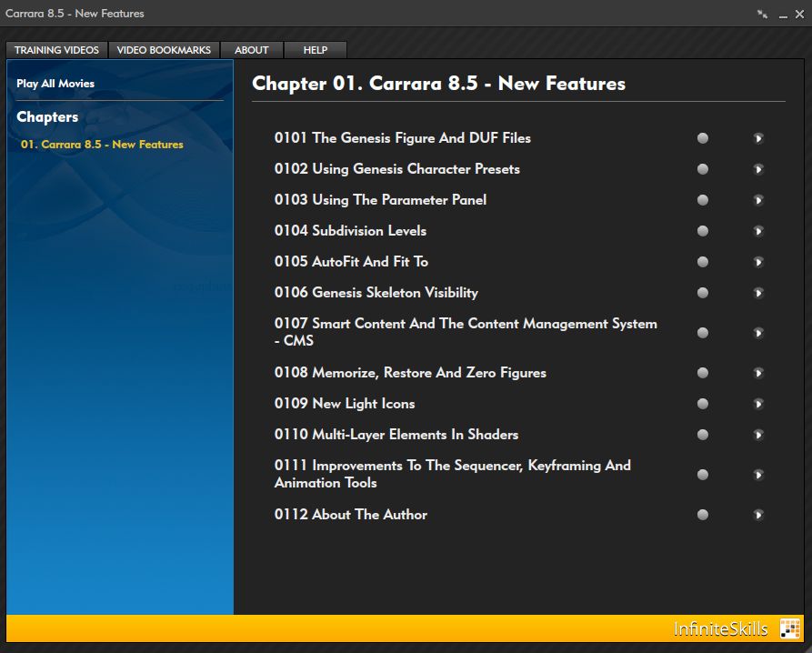
Task: Open lesson 0105 AutoFit And Fit To
Action: click(351, 262)
